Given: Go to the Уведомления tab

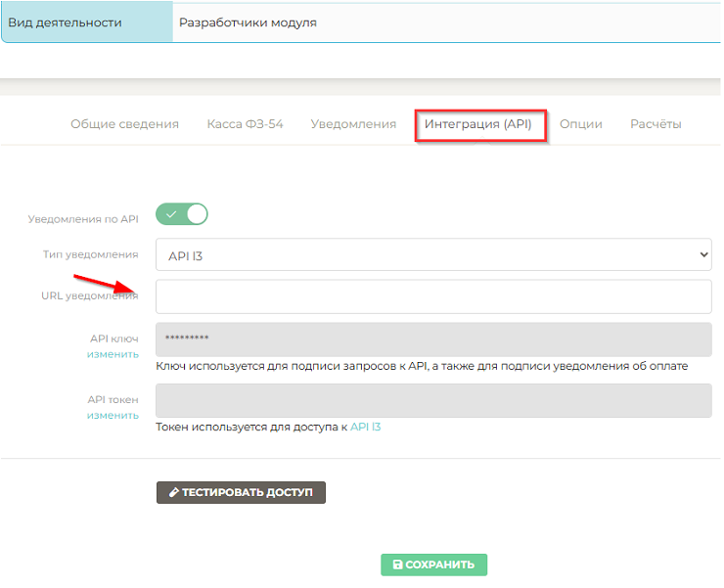Looking at the screenshot, I should [353, 124].
